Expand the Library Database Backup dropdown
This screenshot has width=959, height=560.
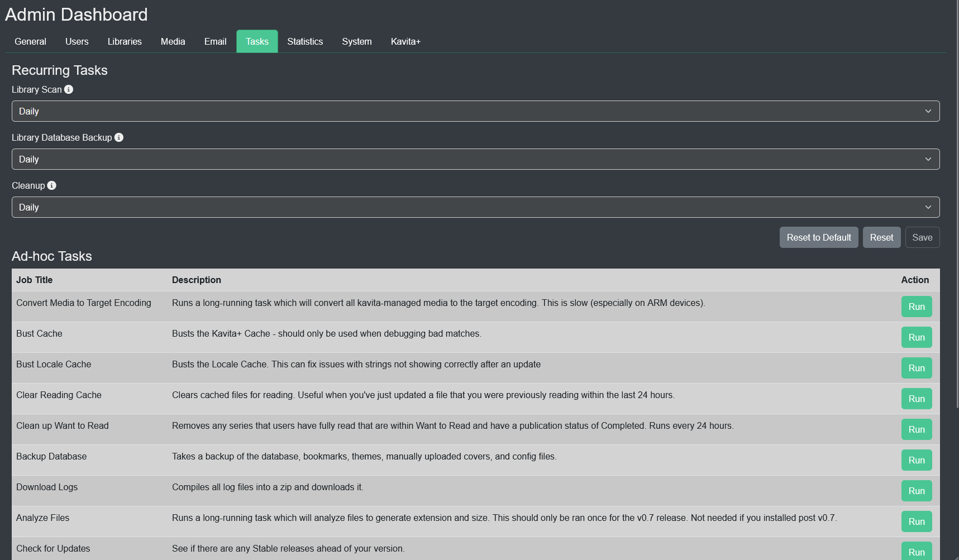tap(475, 159)
